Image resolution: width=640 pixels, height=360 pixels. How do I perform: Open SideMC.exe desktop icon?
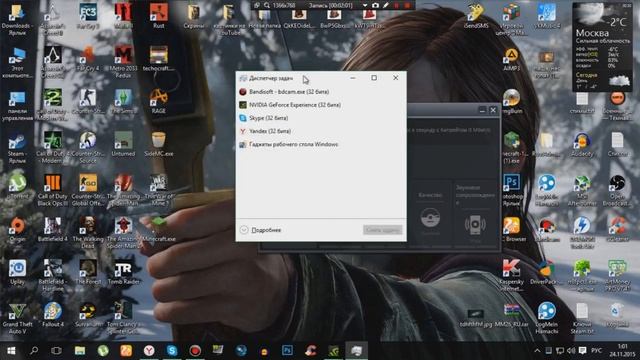click(159, 144)
